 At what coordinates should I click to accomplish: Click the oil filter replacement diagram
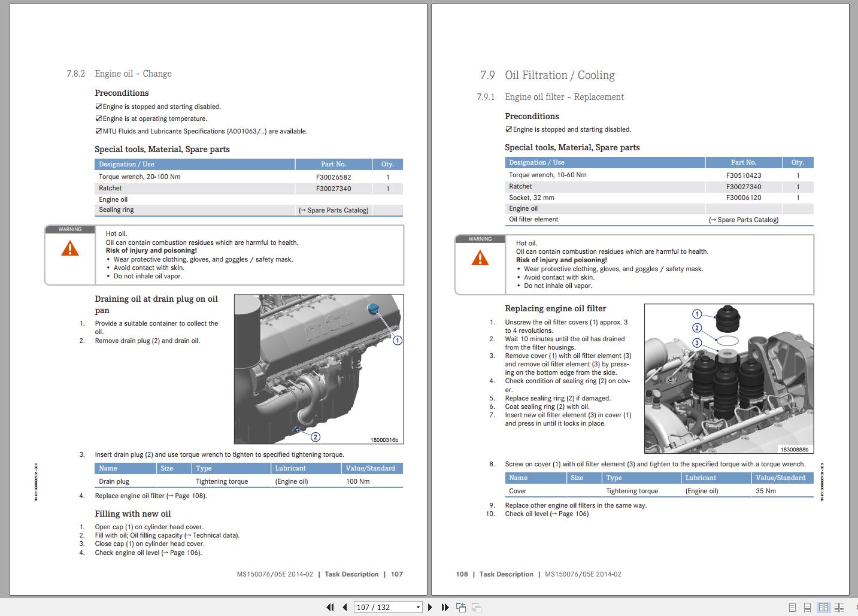729,378
